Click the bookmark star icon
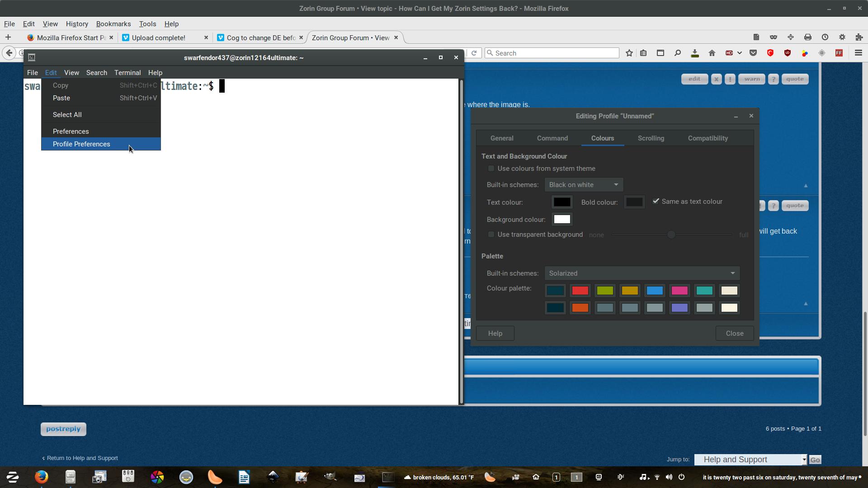 (x=629, y=53)
